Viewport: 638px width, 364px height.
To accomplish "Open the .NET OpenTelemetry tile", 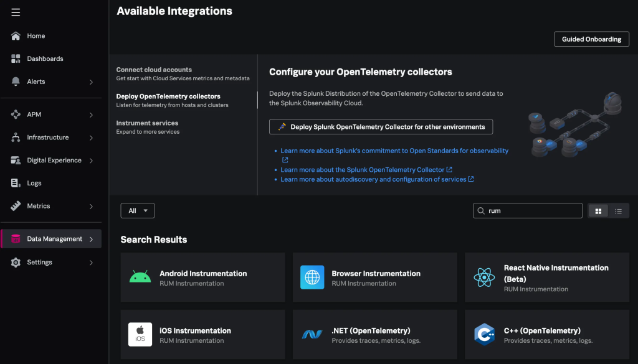I will (x=374, y=335).
